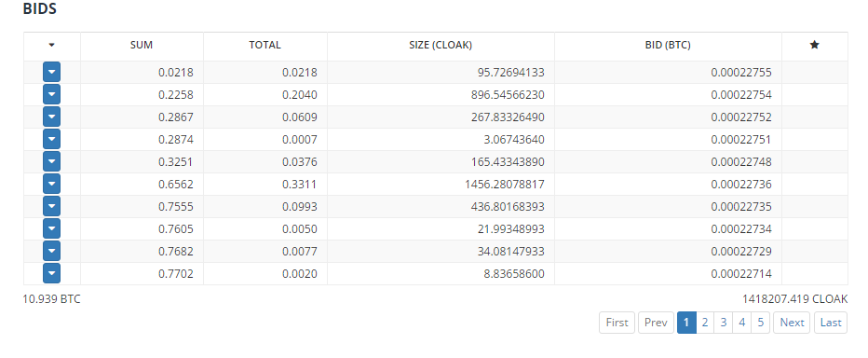Click bid price 0.00022751
Screen dimensions: 868x358
point(741,140)
